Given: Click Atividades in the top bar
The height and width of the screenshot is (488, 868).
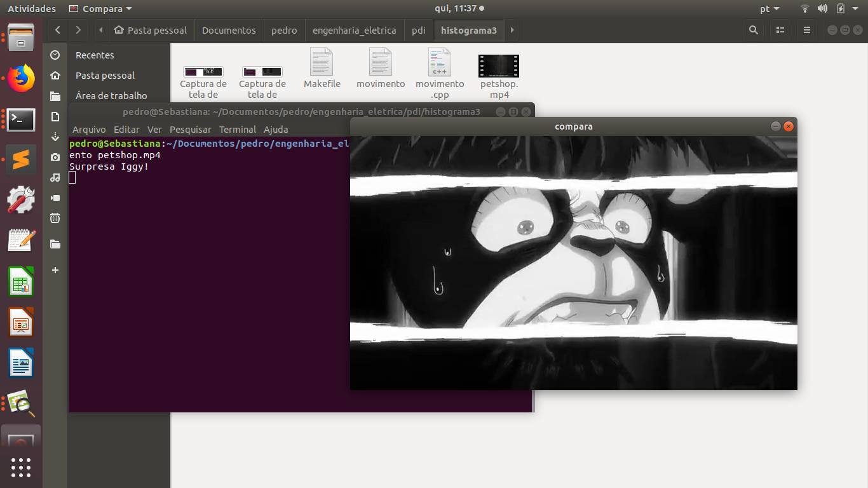Looking at the screenshot, I should click(32, 9).
